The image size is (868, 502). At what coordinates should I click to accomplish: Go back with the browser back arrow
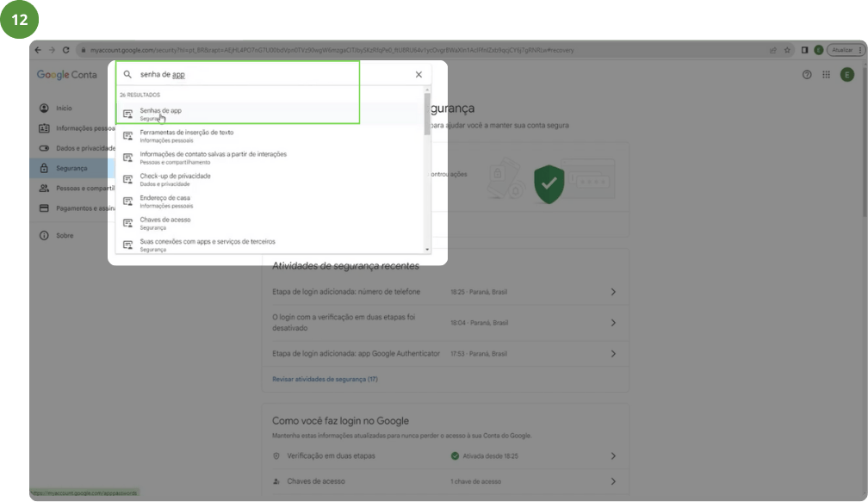(38, 50)
